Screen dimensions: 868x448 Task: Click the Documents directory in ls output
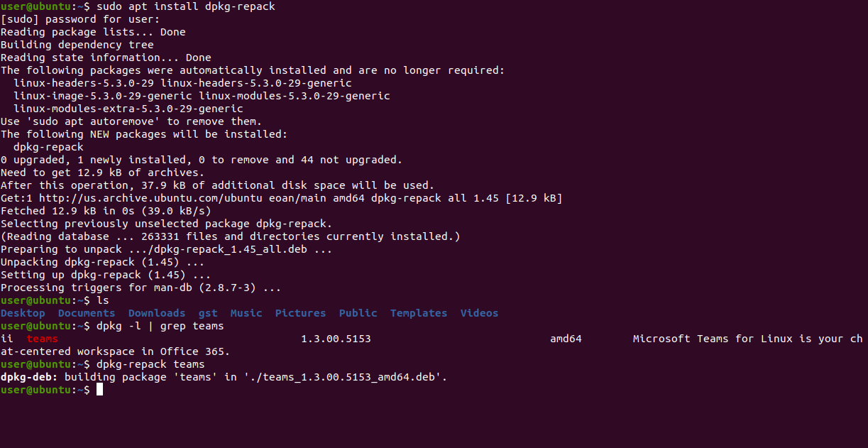pos(86,313)
